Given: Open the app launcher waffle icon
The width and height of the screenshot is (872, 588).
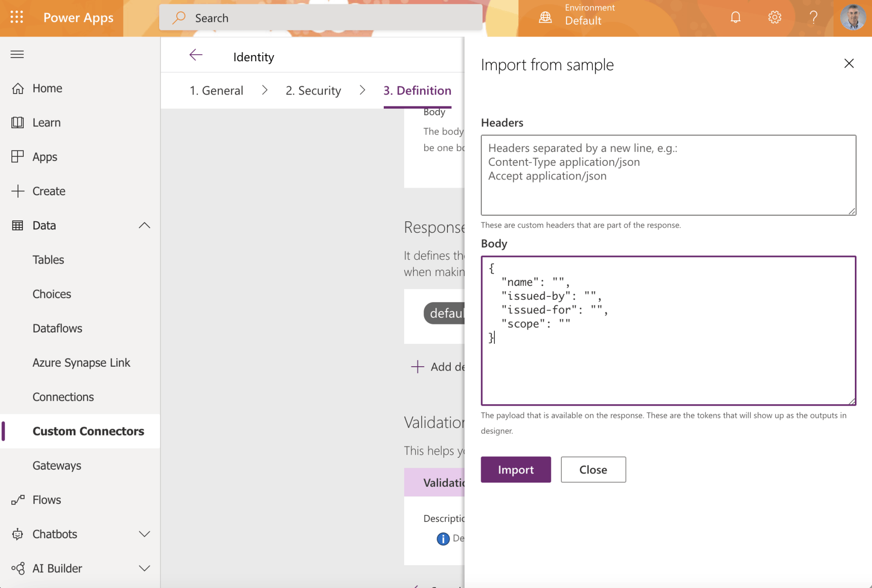Looking at the screenshot, I should pos(17,18).
